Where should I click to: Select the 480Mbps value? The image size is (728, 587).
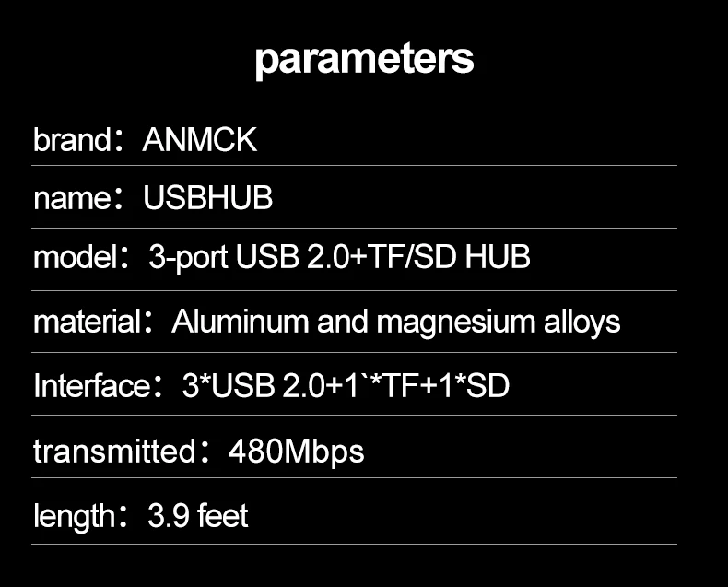(296, 452)
